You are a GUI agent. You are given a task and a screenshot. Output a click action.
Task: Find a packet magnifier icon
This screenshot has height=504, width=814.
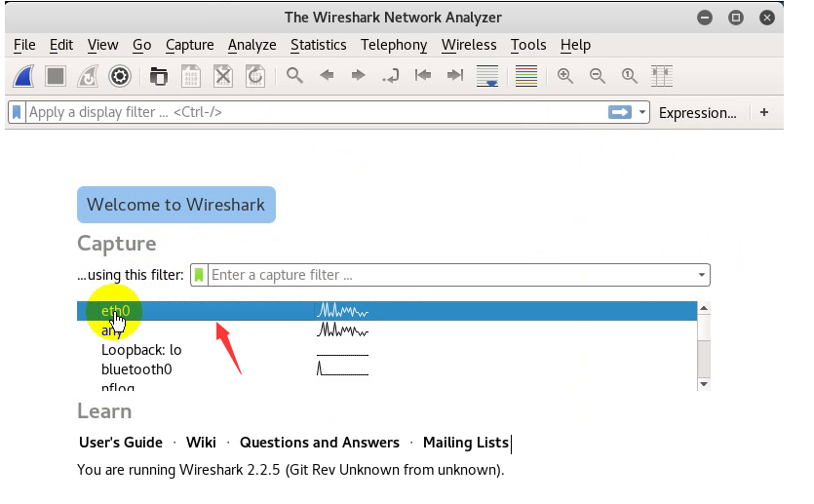point(294,76)
